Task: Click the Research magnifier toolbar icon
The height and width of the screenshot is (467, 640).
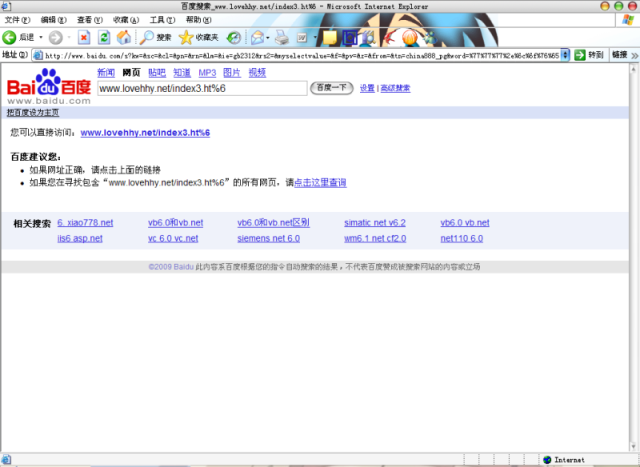Action: [x=369, y=38]
